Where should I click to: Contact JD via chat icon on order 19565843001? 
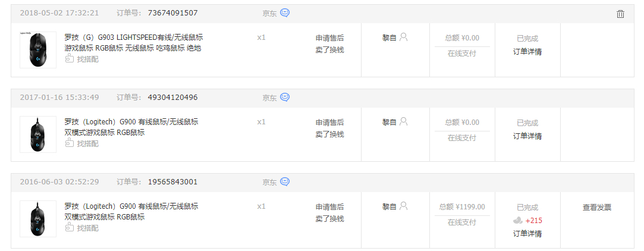point(285,181)
